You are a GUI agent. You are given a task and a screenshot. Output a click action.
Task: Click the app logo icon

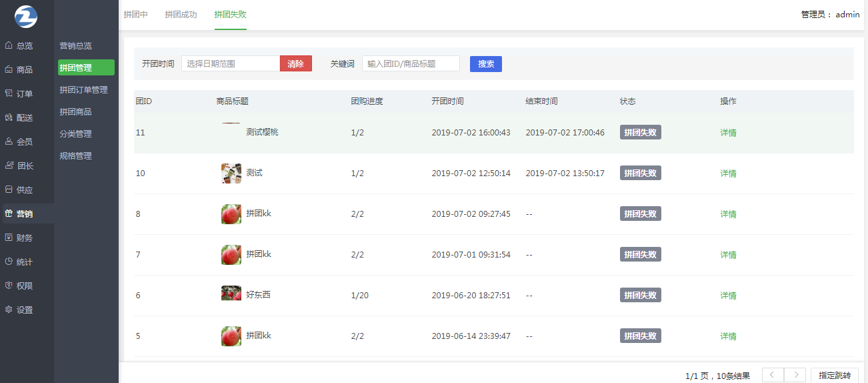(x=26, y=16)
